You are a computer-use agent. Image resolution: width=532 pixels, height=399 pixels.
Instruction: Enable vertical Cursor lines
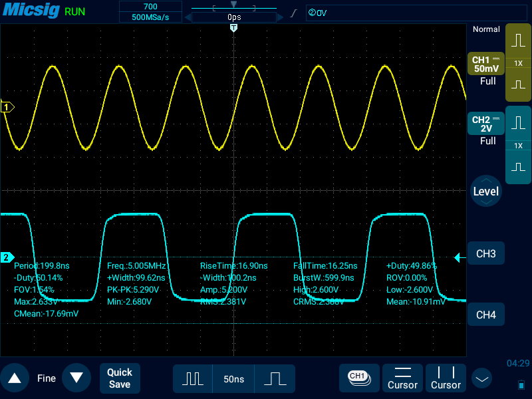[x=446, y=378]
